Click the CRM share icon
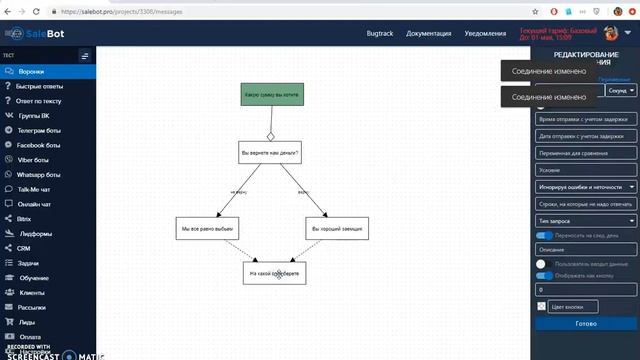 click(x=8, y=248)
